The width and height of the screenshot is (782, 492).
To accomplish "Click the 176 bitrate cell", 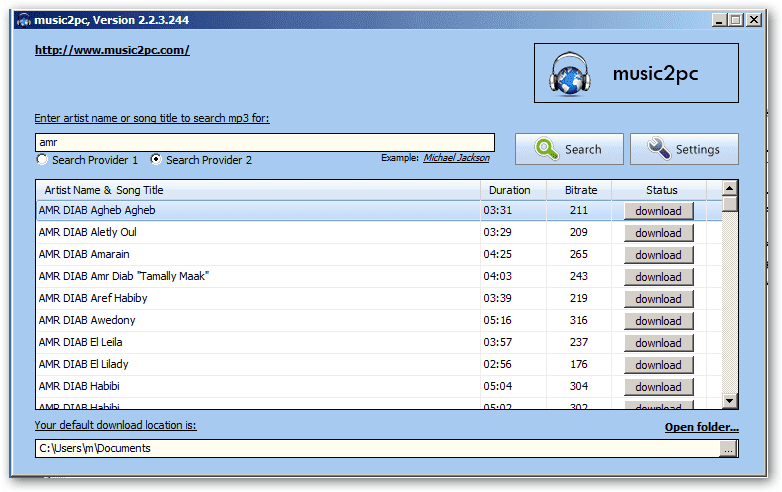I will 579,364.
